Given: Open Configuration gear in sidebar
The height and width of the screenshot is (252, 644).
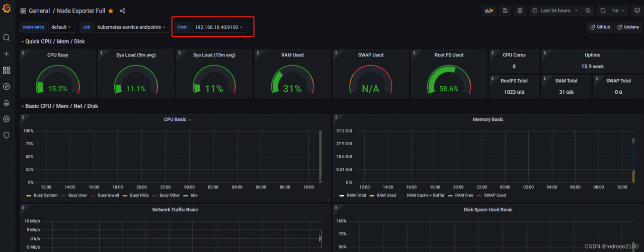Looking at the screenshot, I should pos(7,119).
